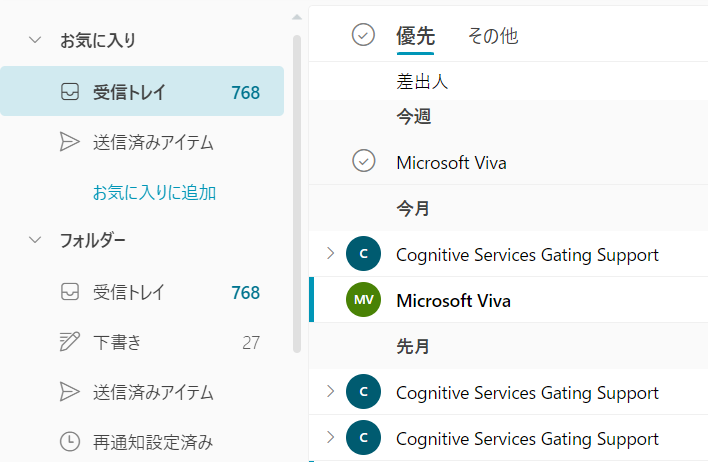Expand first Cognitive Services thread under 先月

pyautogui.click(x=331, y=391)
